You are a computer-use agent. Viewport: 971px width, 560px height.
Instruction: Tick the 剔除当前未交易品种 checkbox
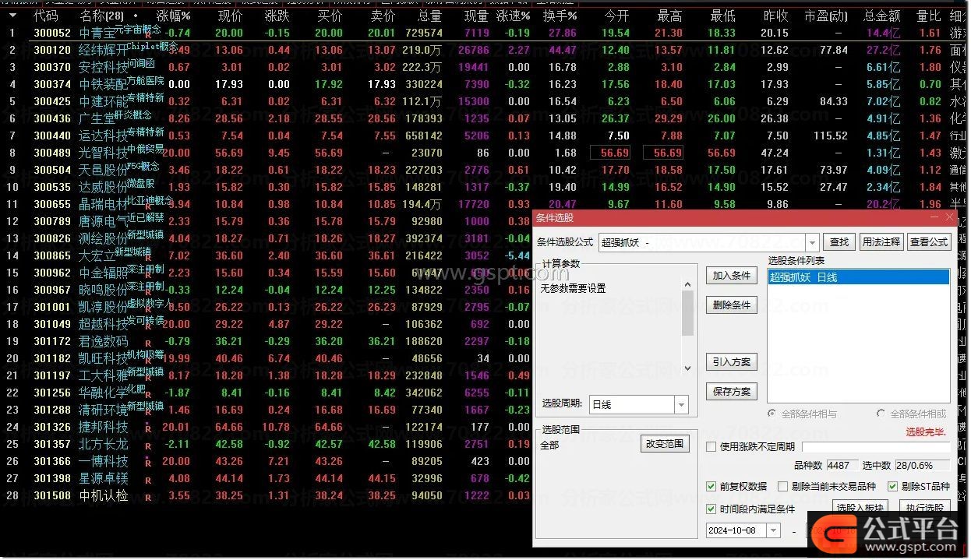pyautogui.click(x=783, y=486)
